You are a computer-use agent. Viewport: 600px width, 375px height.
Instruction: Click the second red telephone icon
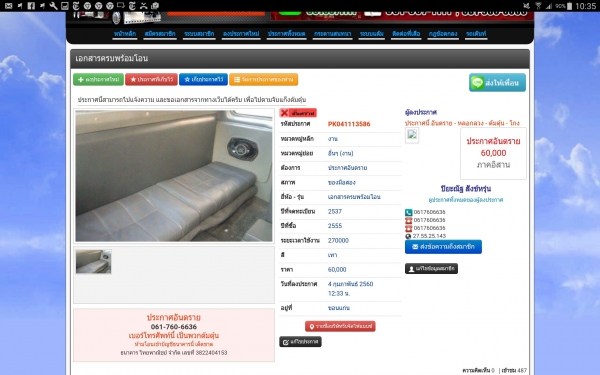tap(409, 228)
